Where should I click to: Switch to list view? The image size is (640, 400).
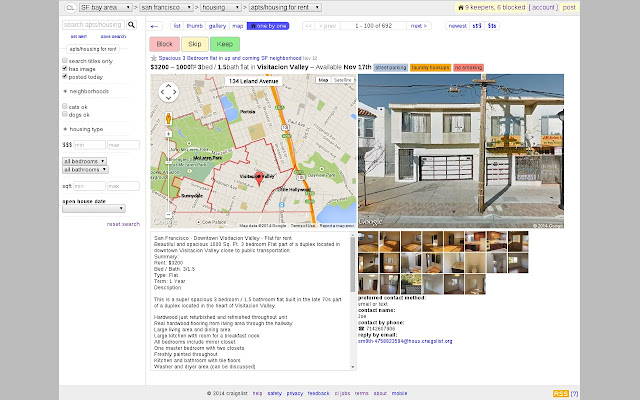[x=177, y=26]
